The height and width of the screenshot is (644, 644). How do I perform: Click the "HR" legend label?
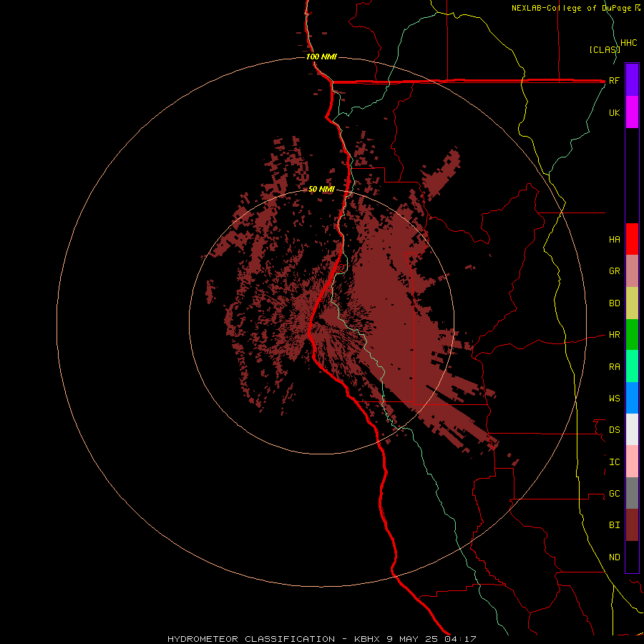pos(615,335)
